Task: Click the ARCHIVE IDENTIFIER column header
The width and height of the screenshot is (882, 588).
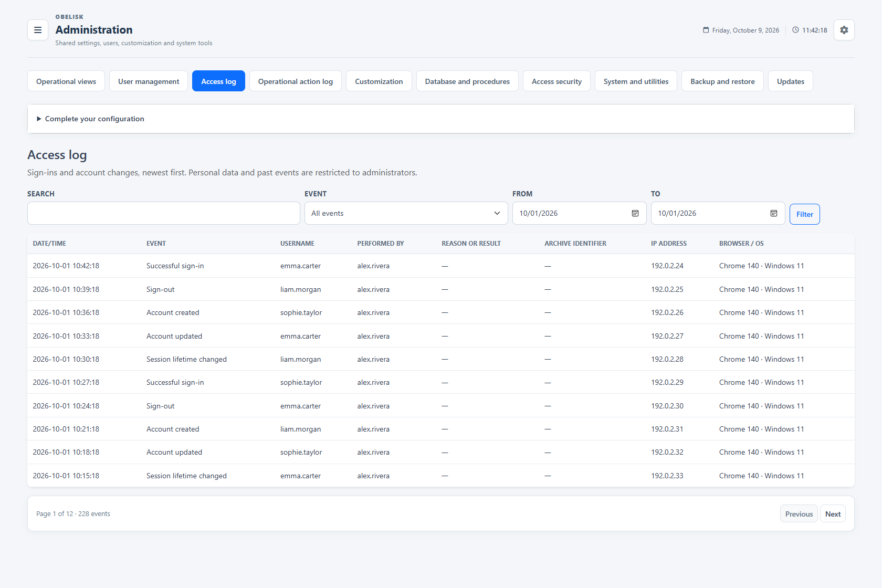Action: coord(575,244)
